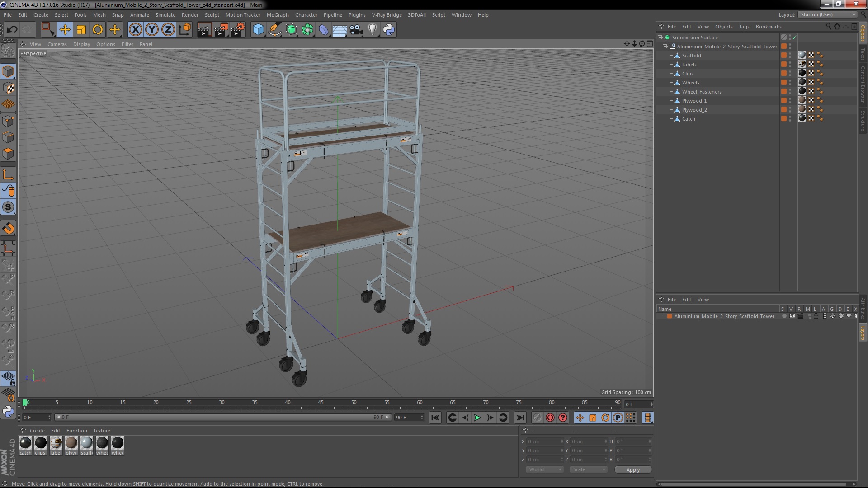Viewport: 868px width, 488px height.
Task: Toggle X axis lock
Action: click(135, 30)
